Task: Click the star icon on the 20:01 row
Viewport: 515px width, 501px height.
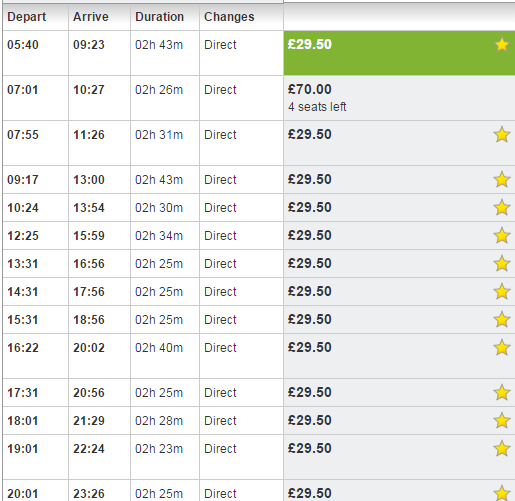Action: tap(502, 493)
